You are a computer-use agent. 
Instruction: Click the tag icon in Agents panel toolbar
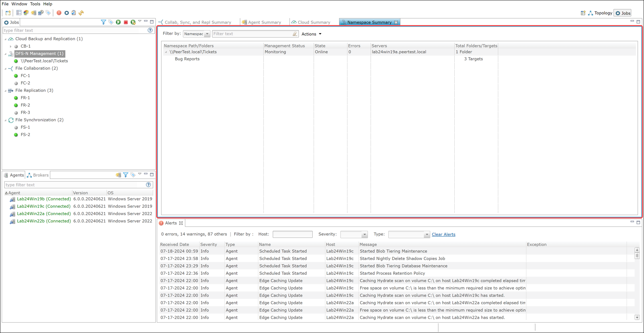click(x=133, y=175)
